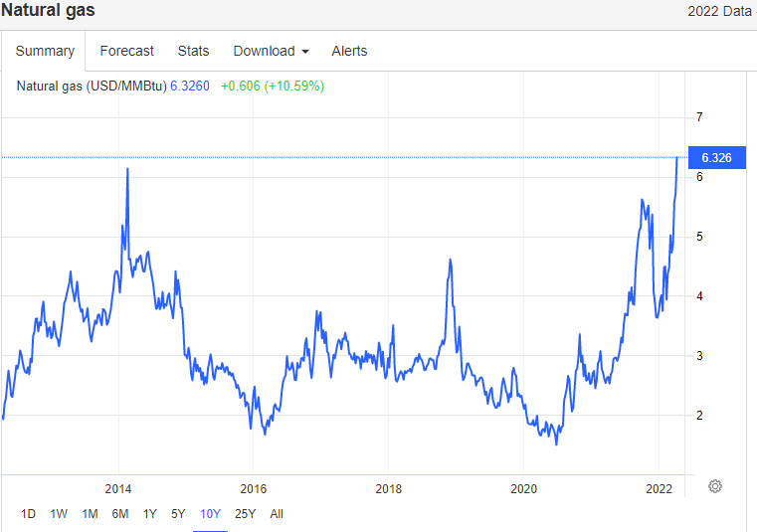
Task: Click the 2016 x-axis label
Action: tap(254, 488)
